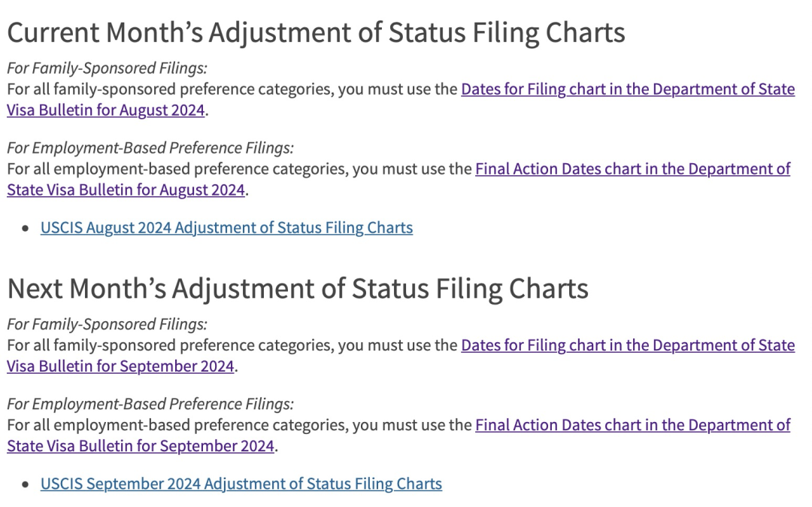Open USCIS September 2024 Adjustment of Status Filing Charts
The width and height of the screenshot is (812, 507).
coord(241,484)
